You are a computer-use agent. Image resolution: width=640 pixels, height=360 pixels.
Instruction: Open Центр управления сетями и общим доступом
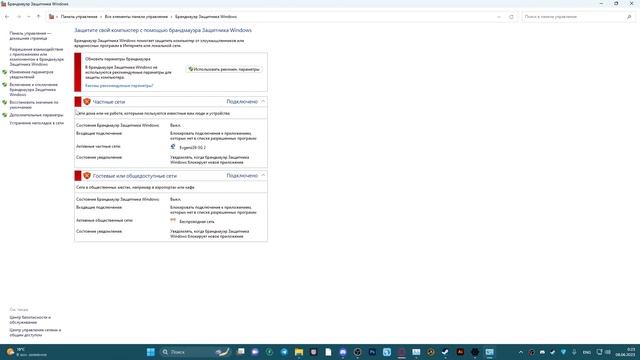coord(35,332)
